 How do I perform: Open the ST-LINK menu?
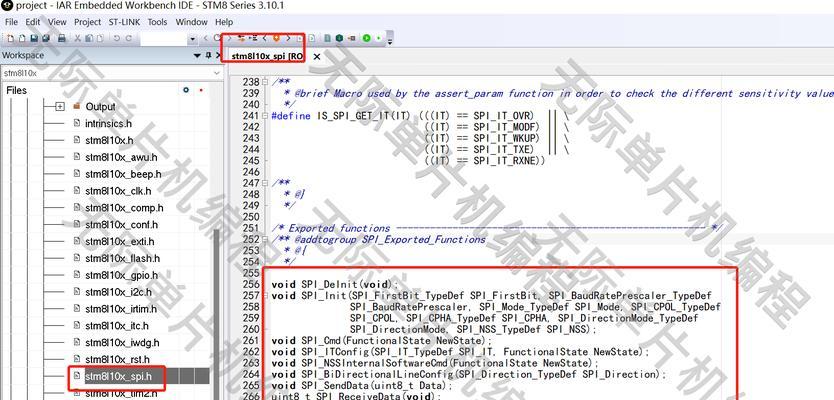124,22
